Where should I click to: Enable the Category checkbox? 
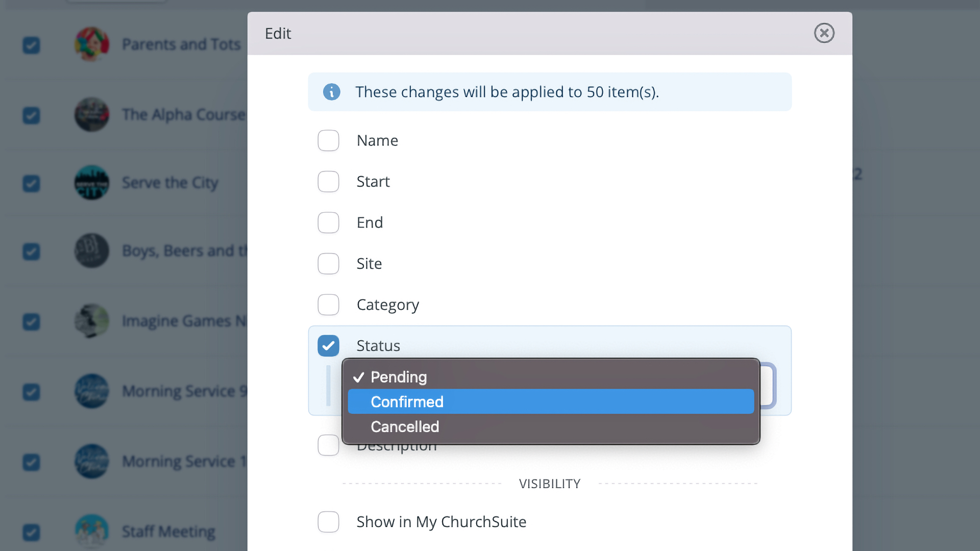[x=328, y=305]
